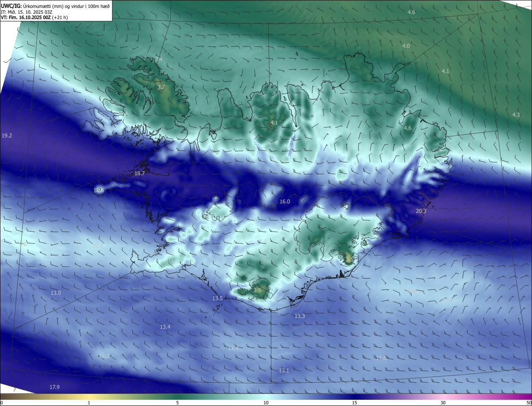Image resolution: width=532 pixels, height=406 pixels.
Task: Click the colorbar tick label 10
Action: pos(266,403)
